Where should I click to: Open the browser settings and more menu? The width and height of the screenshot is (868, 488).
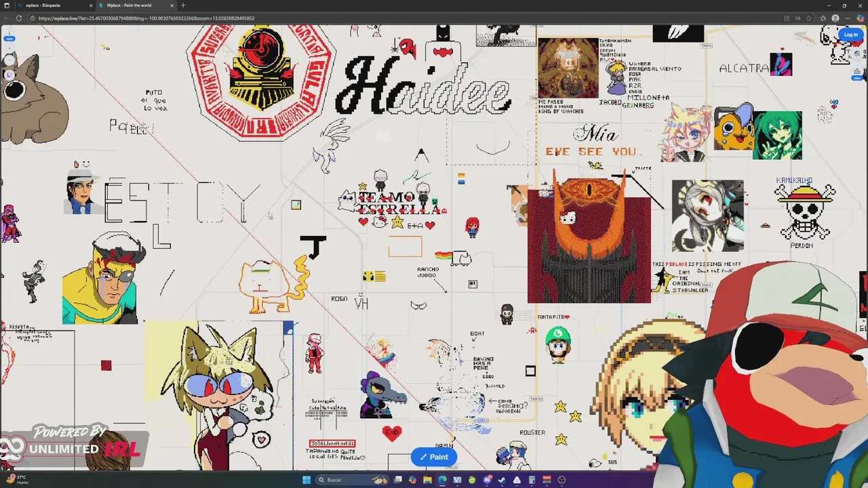848,18
